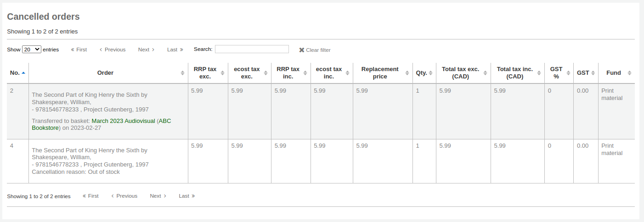Open the Show entries count dropdown
644x222 pixels.
pos(32,50)
